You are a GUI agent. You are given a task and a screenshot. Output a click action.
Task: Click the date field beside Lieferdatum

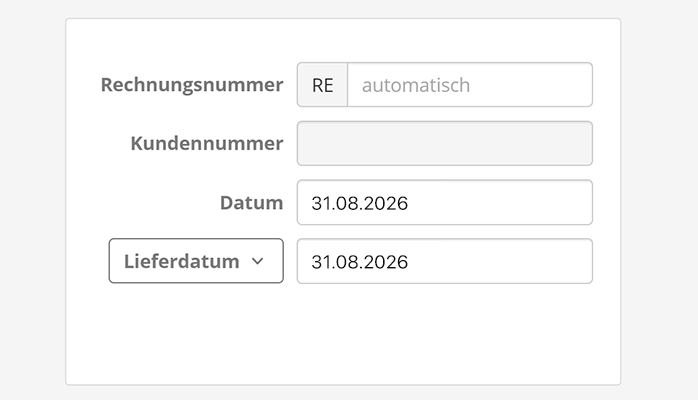point(444,261)
